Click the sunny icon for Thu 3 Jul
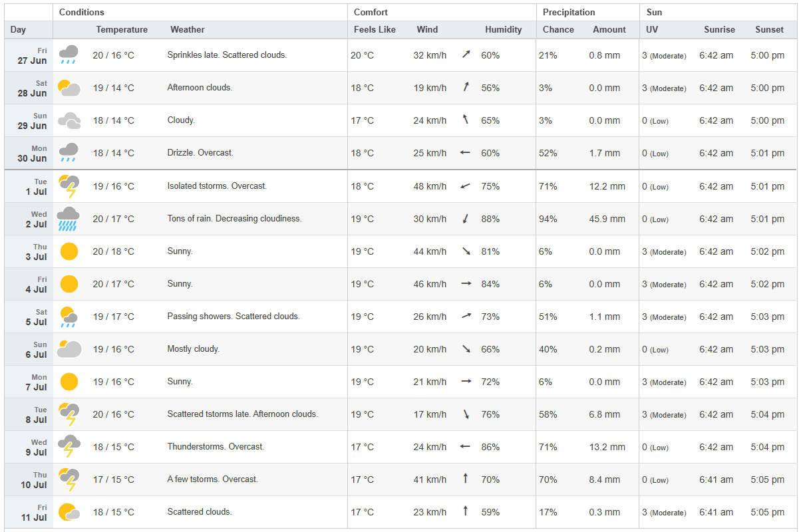The width and height of the screenshot is (803, 532). point(69,251)
